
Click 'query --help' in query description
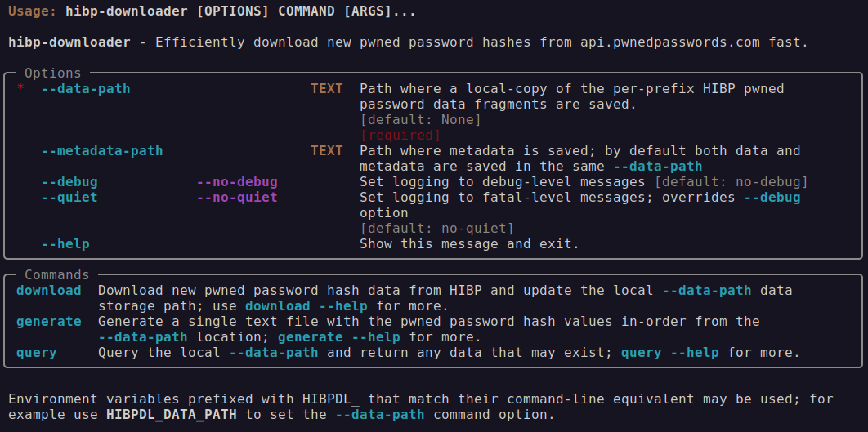670,352
